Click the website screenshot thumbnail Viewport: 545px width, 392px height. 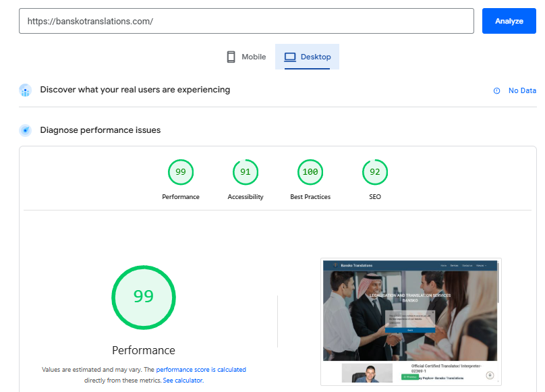tap(411, 322)
